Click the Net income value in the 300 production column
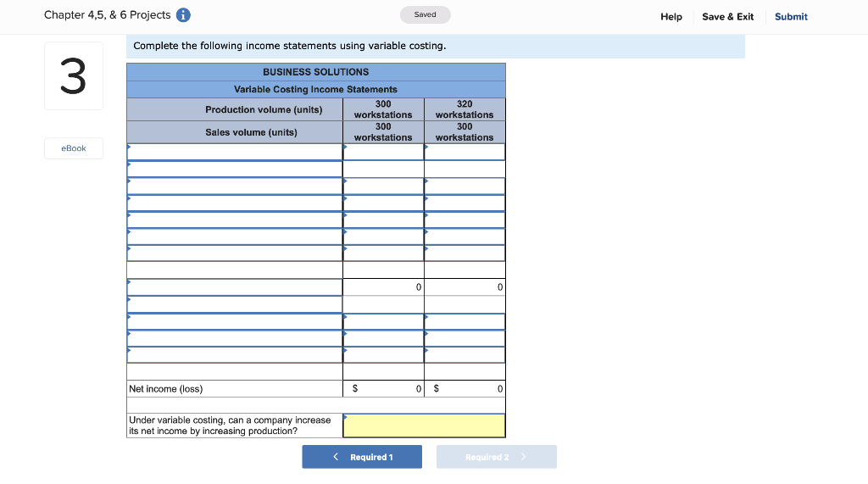The width and height of the screenshot is (868, 484). (x=384, y=389)
